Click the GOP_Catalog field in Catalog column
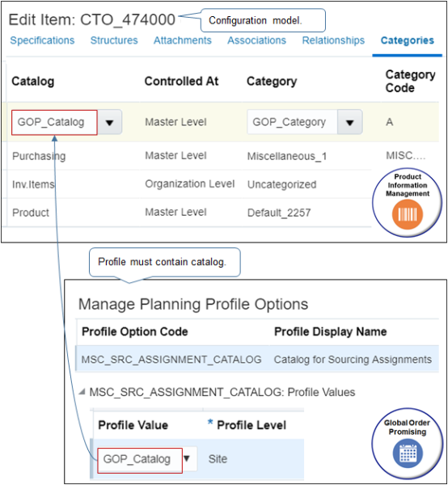The image size is (448, 485). coord(54,123)
